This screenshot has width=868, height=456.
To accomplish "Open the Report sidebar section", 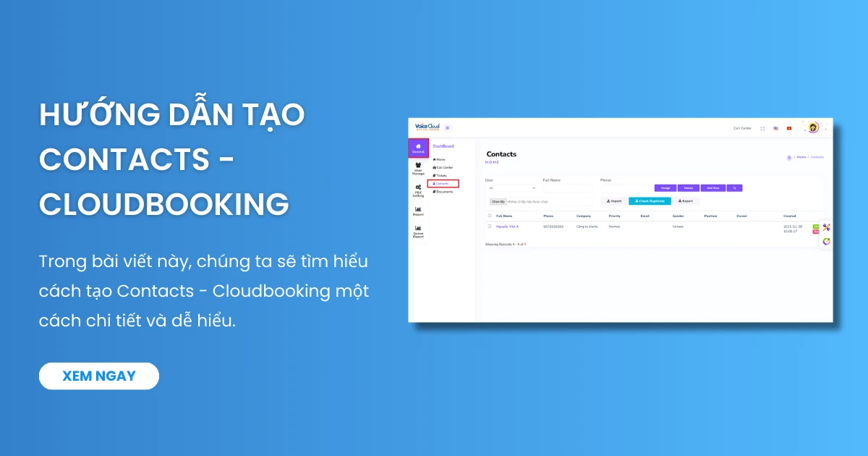I will click(418, 211).
